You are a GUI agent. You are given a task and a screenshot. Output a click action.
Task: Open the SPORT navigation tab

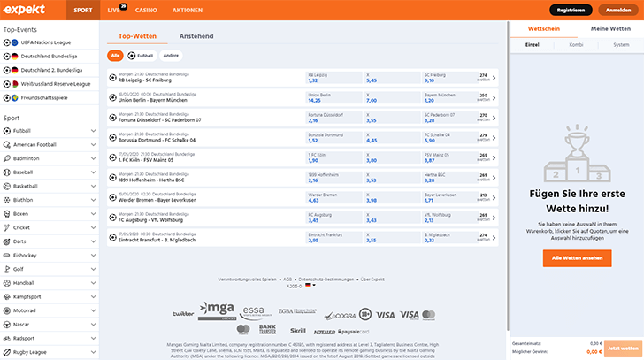(83, 11)
